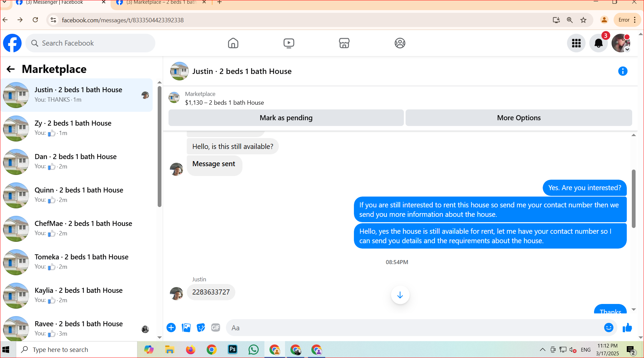Open Chrome profile avatar icon
Viewport: 644px width, 358px height.
tap(604, 20)
